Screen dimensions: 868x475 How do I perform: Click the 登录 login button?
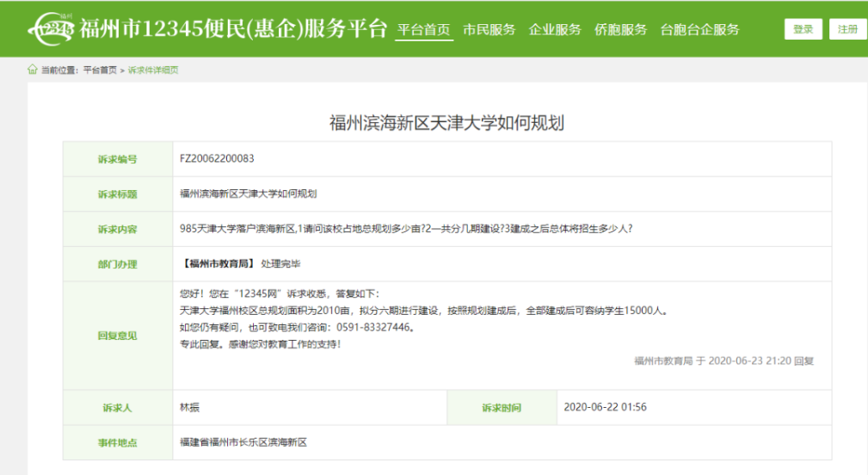(803, 29)
